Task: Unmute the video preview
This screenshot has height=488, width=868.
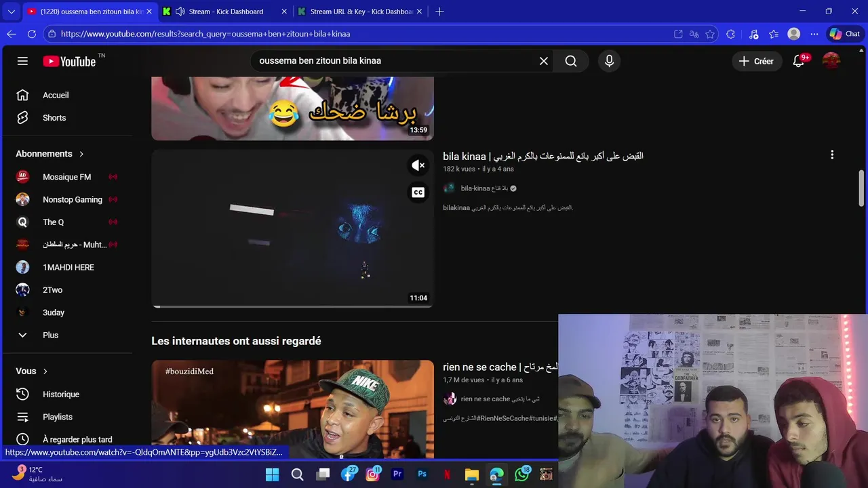Action: click(418, 165)
